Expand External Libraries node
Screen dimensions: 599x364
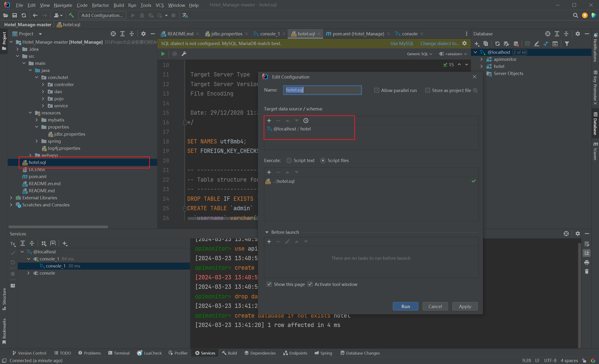[11, 198]
